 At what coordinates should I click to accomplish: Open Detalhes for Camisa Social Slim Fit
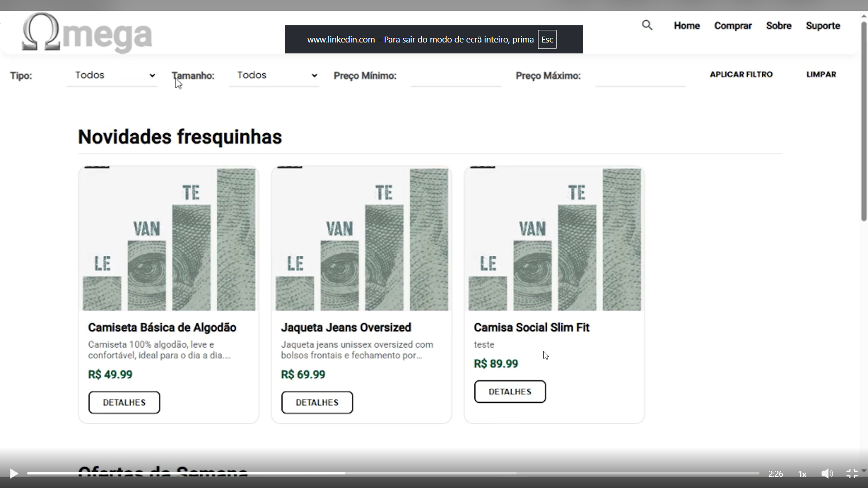click(x=509, y=391)
